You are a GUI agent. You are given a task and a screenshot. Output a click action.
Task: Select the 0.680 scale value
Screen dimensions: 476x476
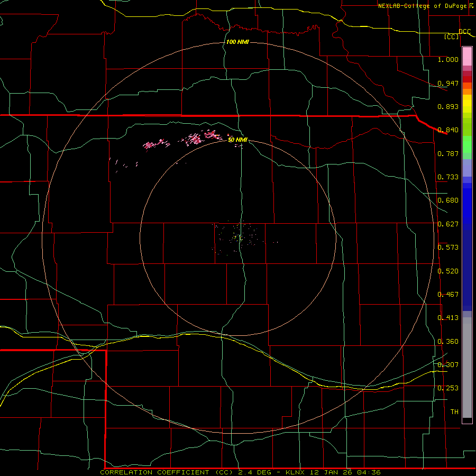click(x=448, y=200)
